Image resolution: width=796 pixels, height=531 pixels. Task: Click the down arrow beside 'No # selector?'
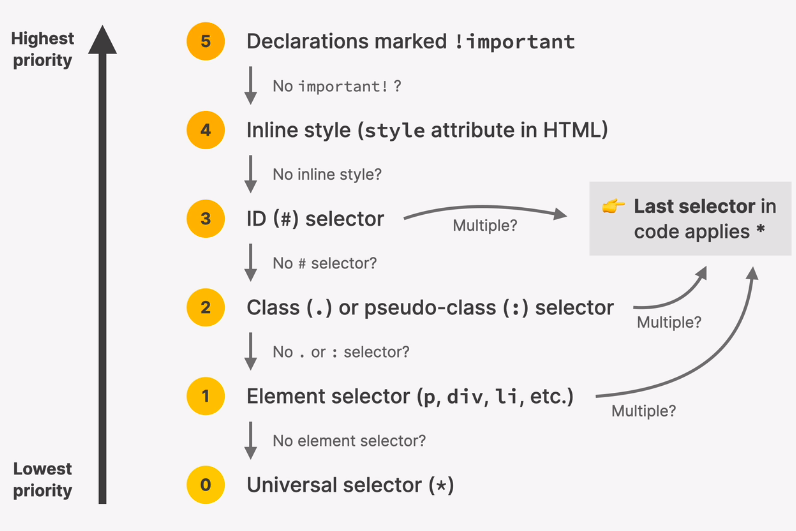pyautogui.click(x=251, y=263)
